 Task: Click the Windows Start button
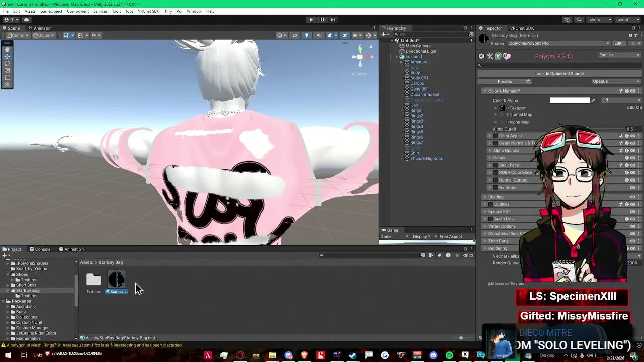click(8, 356)
